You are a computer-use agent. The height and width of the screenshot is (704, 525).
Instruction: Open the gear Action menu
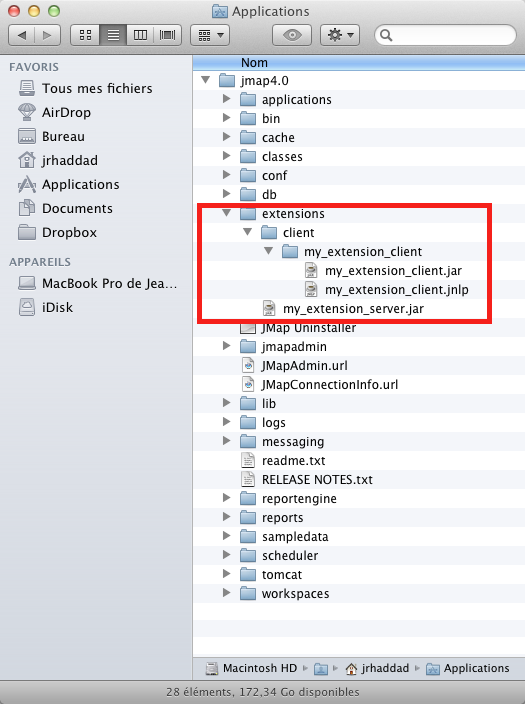340,35
